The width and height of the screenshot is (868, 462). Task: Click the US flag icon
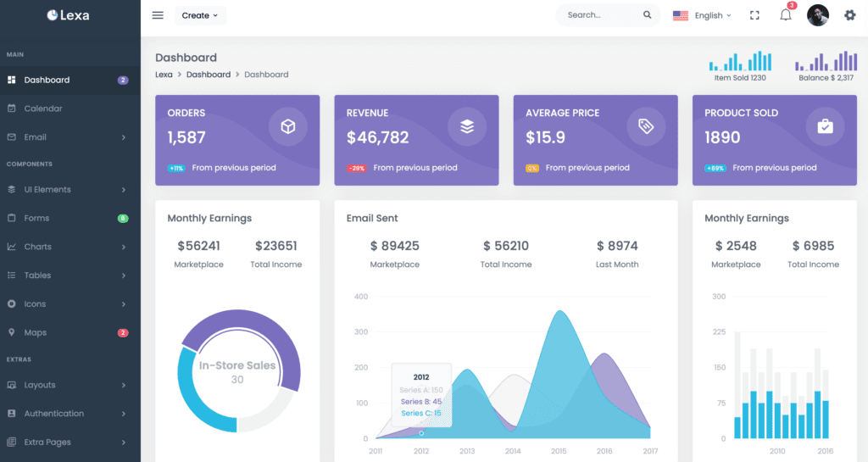click(681, 15)
